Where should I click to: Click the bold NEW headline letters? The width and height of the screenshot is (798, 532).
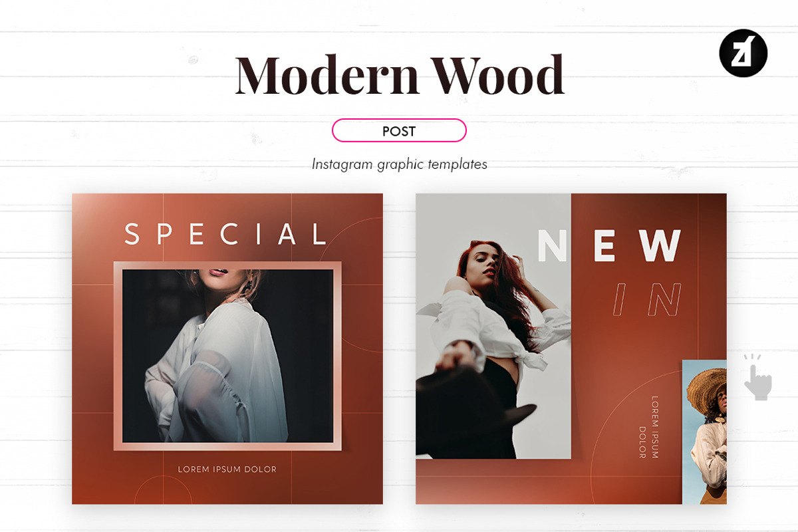click(610, 245)
